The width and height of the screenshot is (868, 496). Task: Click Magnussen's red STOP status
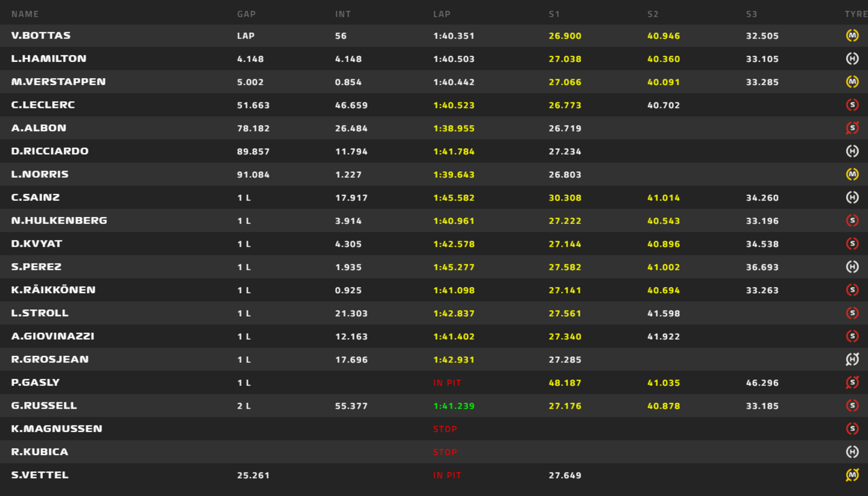(445, 429)
